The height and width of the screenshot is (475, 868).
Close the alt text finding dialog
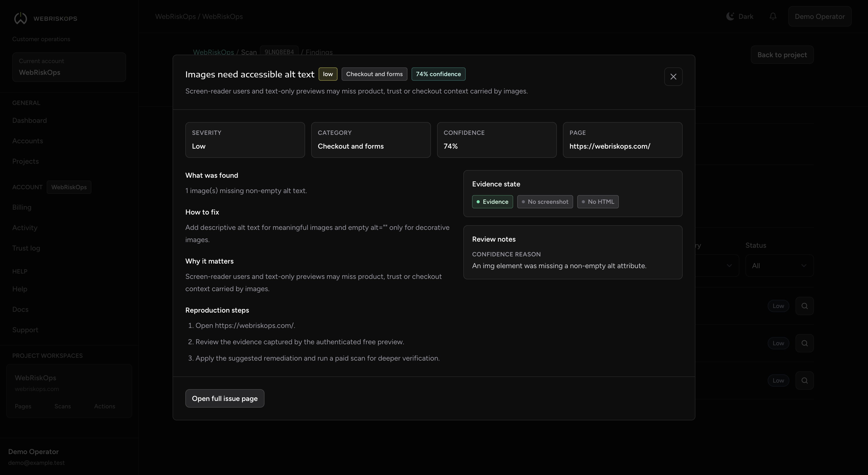[673, 77]
